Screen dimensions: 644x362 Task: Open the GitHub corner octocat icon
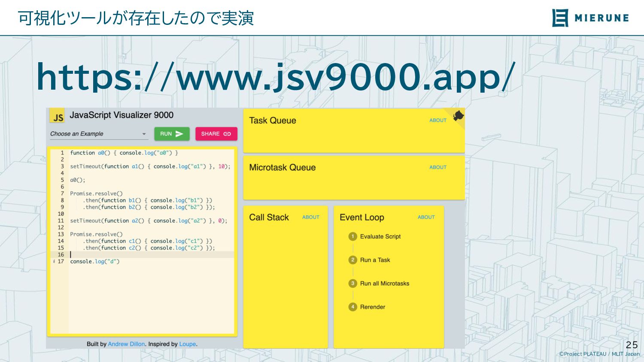coord(458,116)
